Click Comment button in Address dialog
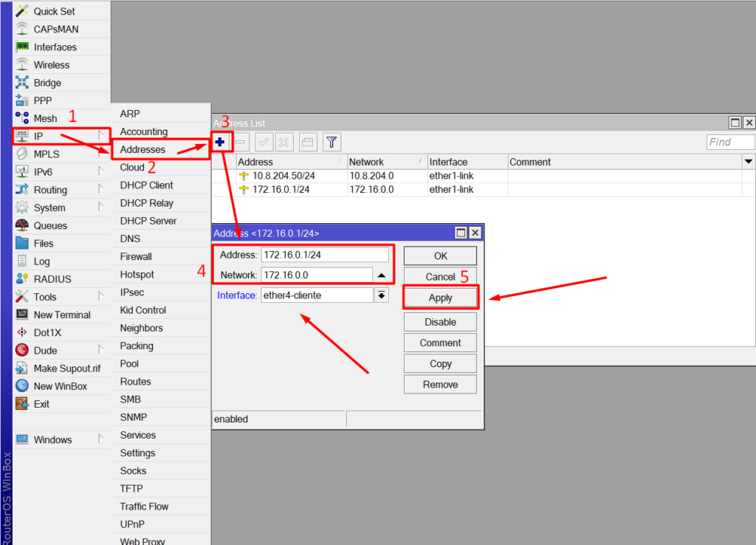The width and height of the screenshot is (756, 545). tap(440, 343)
